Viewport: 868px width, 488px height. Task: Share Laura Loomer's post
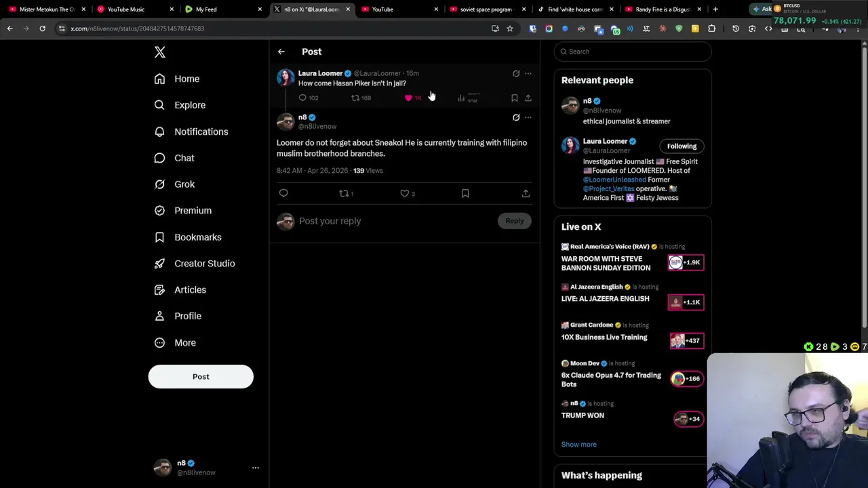528,98
